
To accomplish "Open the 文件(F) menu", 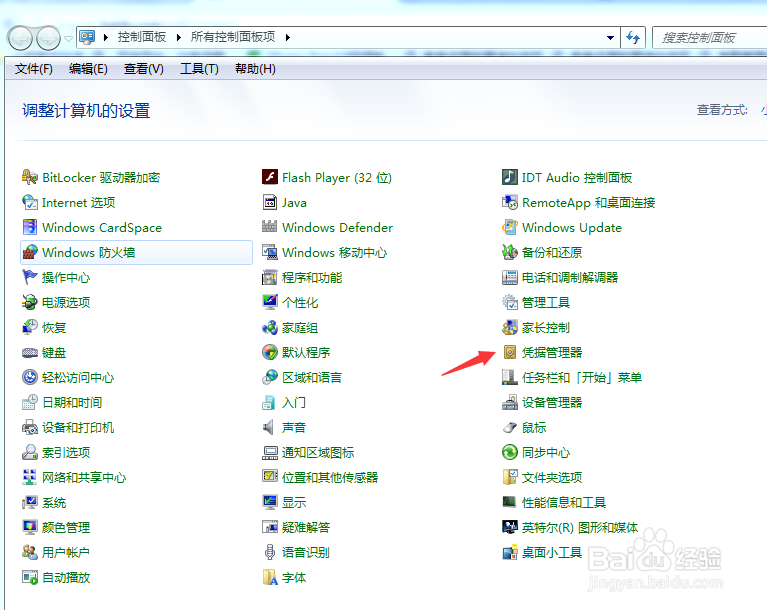I will [33, 69].
